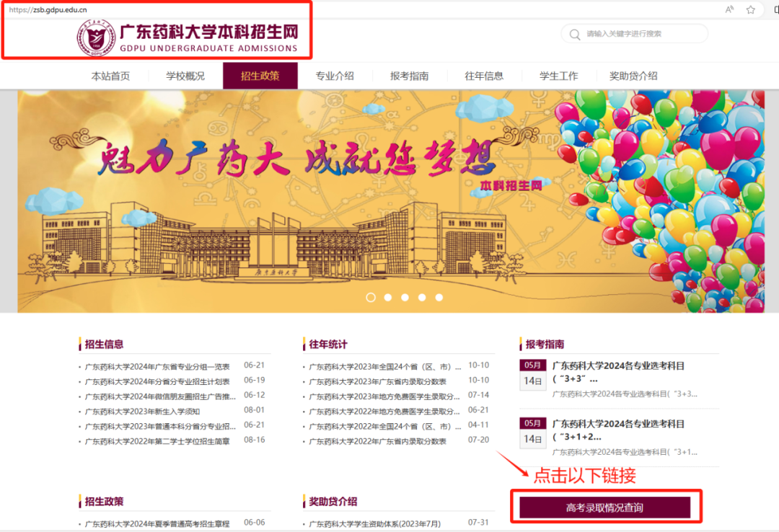Select the first banner carousel dot
This screenshot has width=779, height=532.
tap(371, 297)
